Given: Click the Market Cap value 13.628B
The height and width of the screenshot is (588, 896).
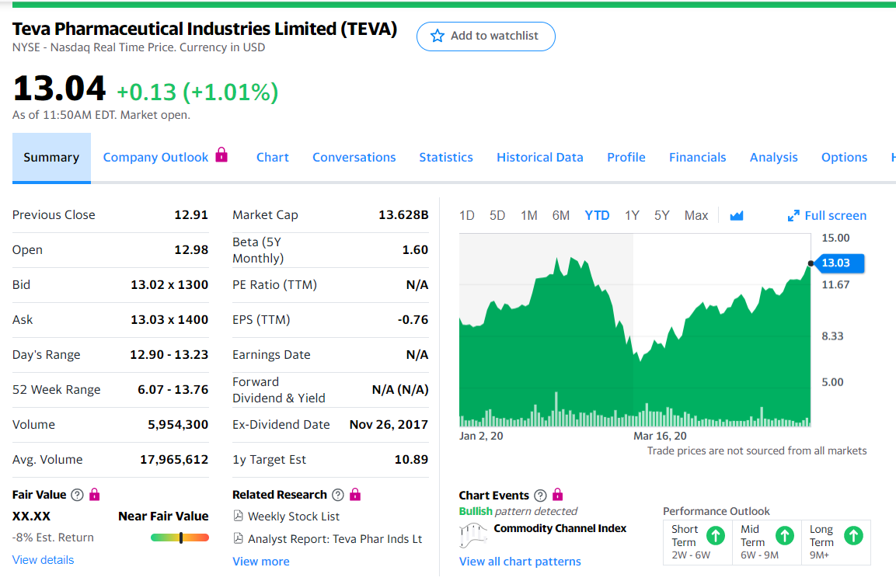Looking at the screenshot, I should 403,215.
